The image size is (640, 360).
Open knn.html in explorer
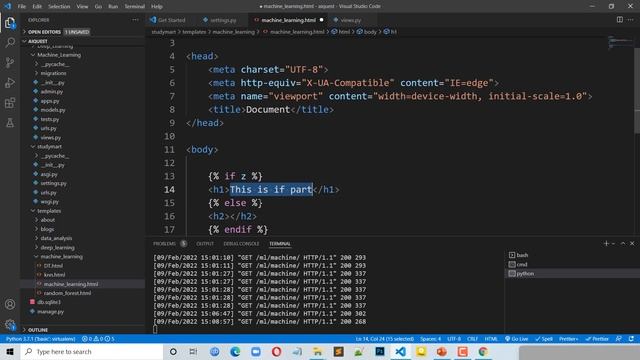click(54, 275)
